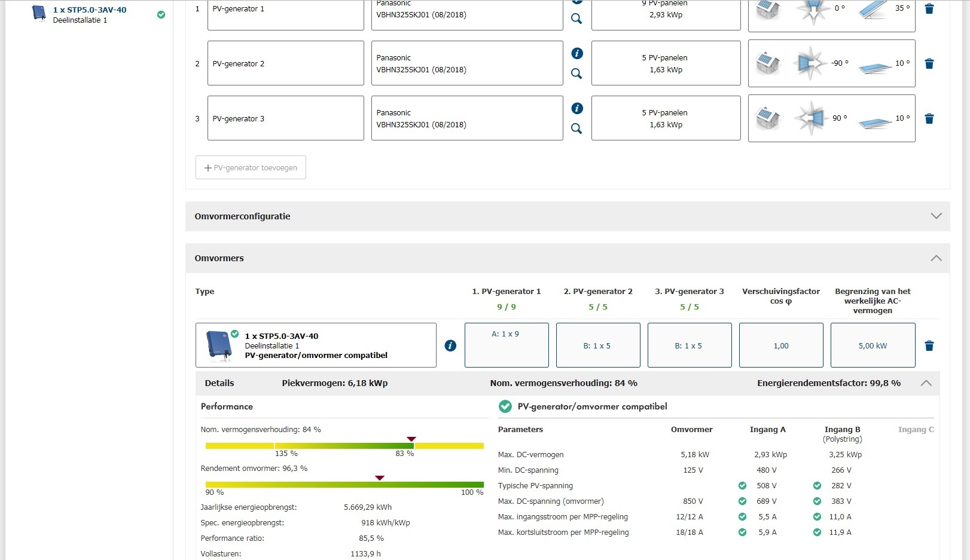Screen dimensions: 970x560
Task: Show info for inverter STP5.0-3AV-40
Action: [451, 345]
